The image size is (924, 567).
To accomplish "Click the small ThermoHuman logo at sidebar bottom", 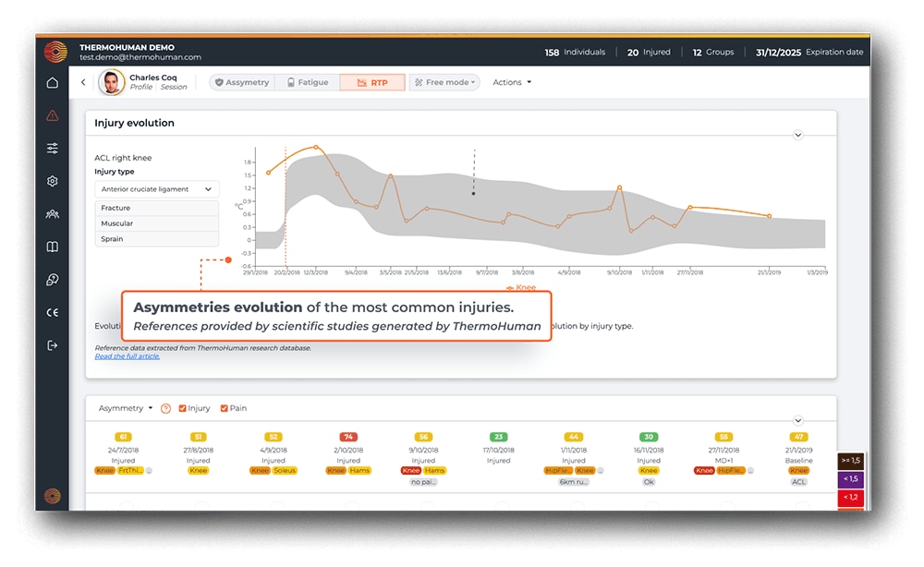I will [53, 496].
